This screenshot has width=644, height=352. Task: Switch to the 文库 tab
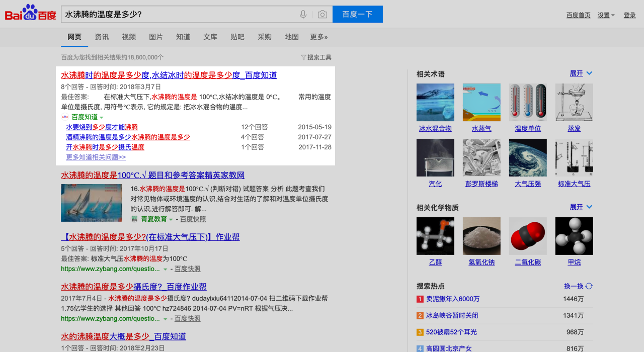click(210, 37)
